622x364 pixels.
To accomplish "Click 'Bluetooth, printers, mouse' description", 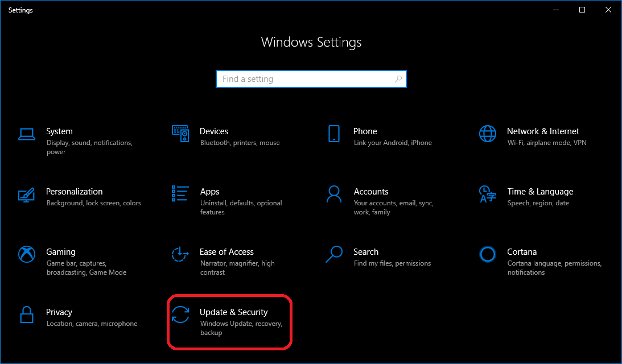I will coord(240,143).
